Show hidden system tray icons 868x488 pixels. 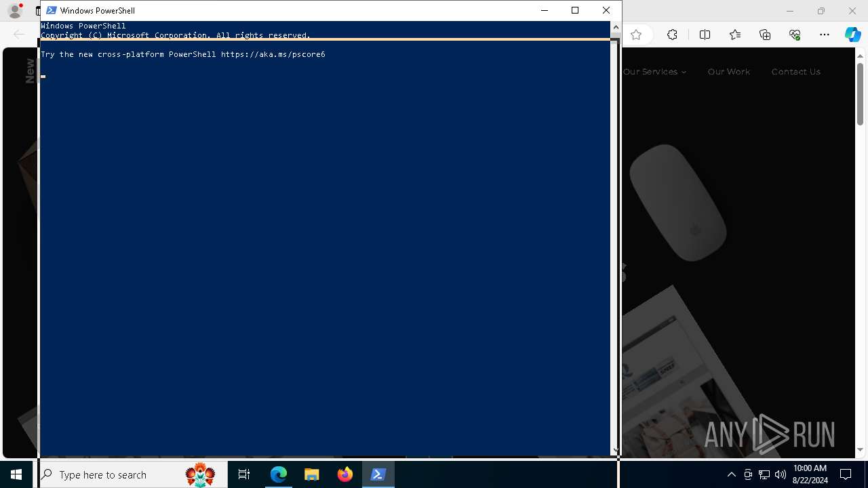731,474
